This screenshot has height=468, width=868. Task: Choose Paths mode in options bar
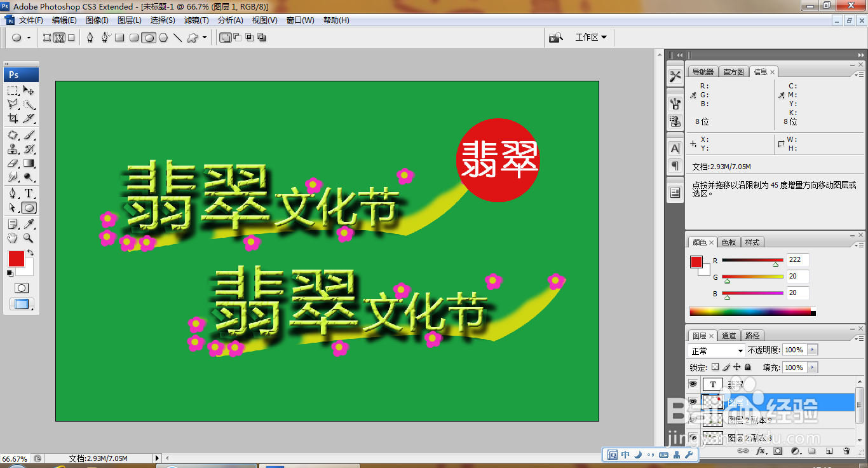[x=59, y=38]
